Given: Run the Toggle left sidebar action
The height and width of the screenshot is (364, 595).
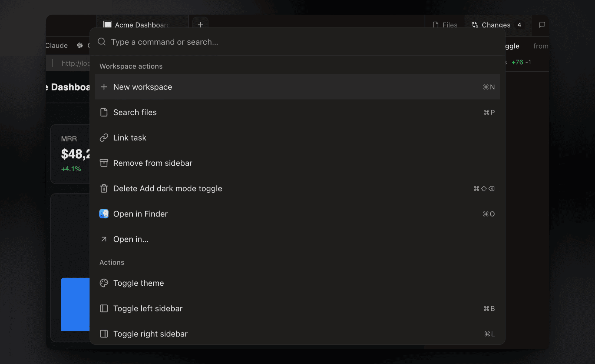Looking at the screenshot, I should click(297, 309).
